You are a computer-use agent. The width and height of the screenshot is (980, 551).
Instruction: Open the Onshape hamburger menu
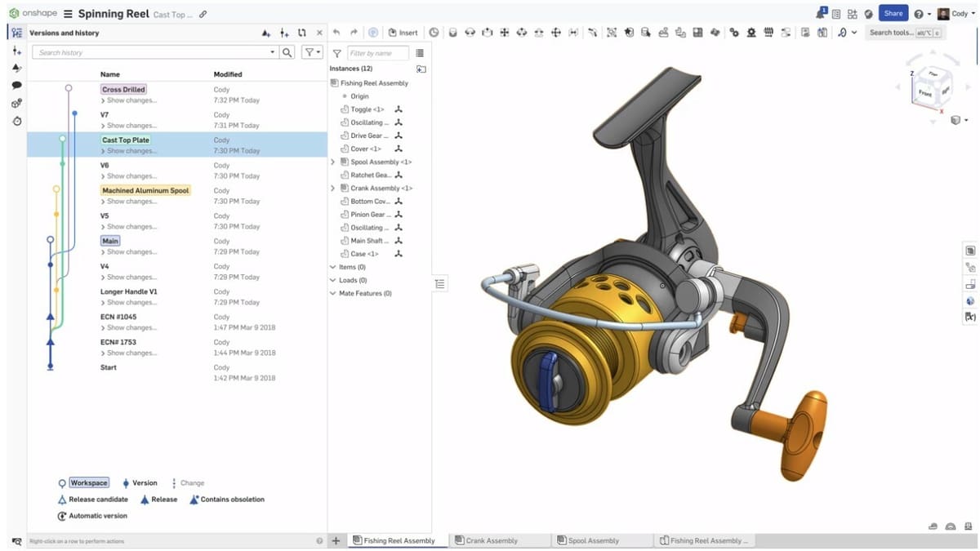pos(68,14)
